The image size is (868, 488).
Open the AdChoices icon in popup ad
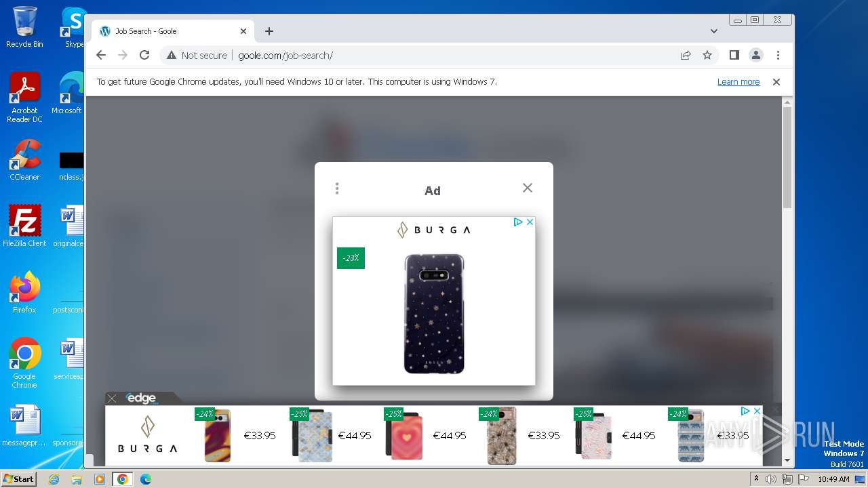(517, 222)
